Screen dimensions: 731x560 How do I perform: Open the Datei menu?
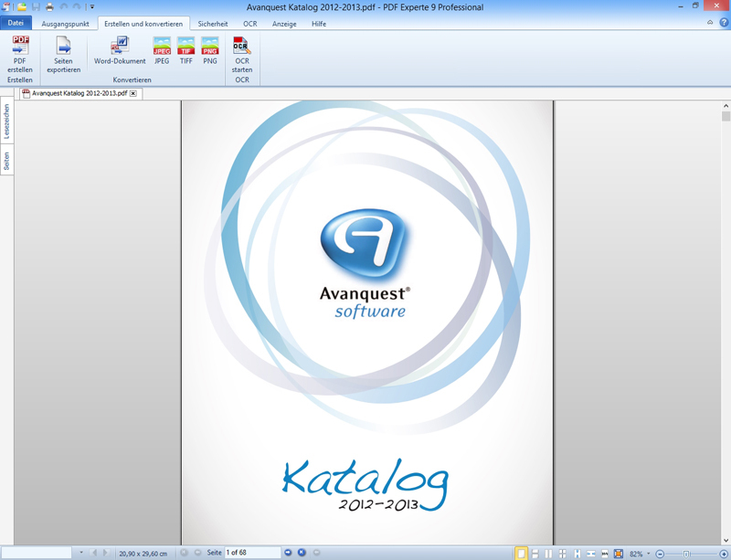tap(16, 23)
